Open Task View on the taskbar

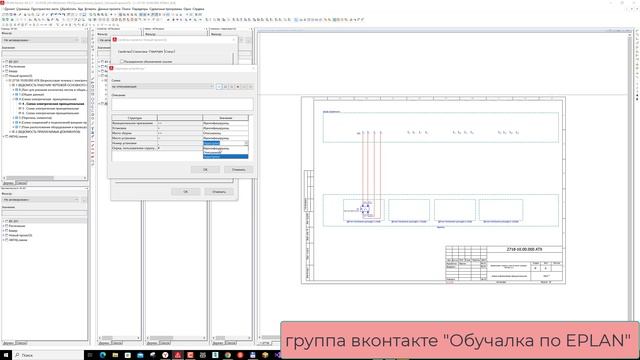(x=90, y=355)
